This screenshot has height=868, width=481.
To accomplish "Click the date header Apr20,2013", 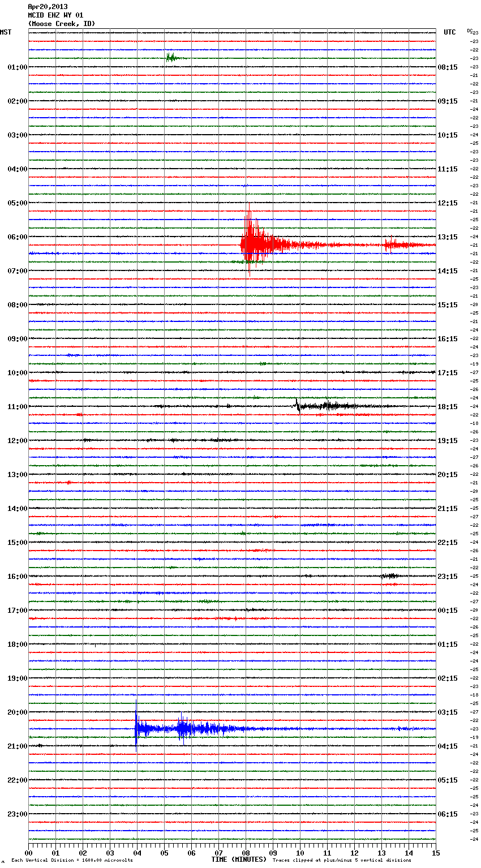I will [x=48, y=7].
